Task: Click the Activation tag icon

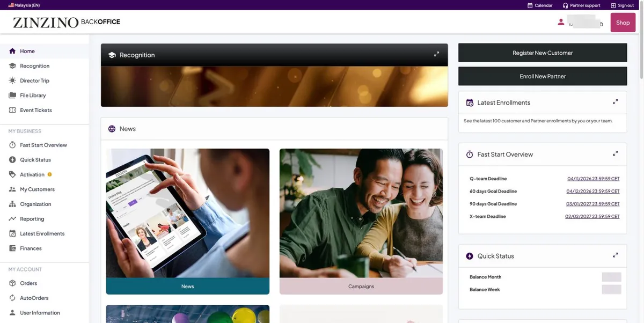Action: (12, 174)
